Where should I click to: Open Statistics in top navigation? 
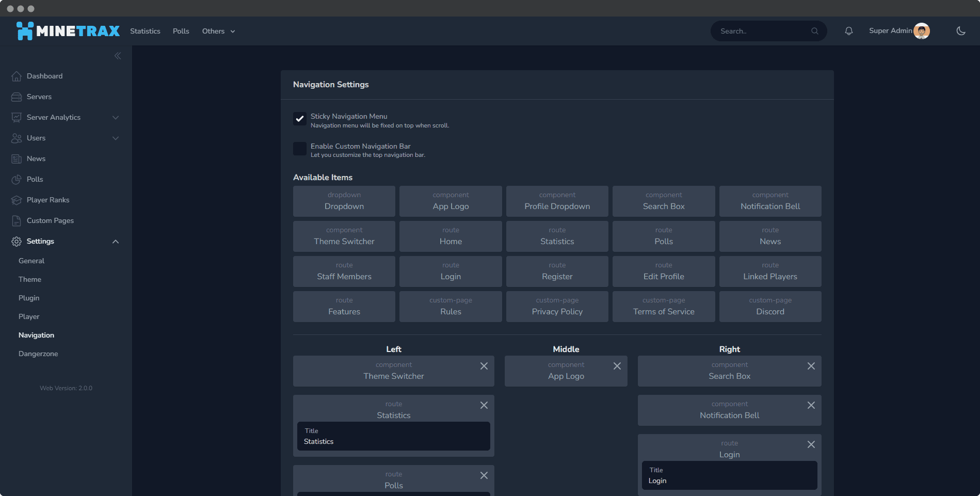(x=145, y=31)
